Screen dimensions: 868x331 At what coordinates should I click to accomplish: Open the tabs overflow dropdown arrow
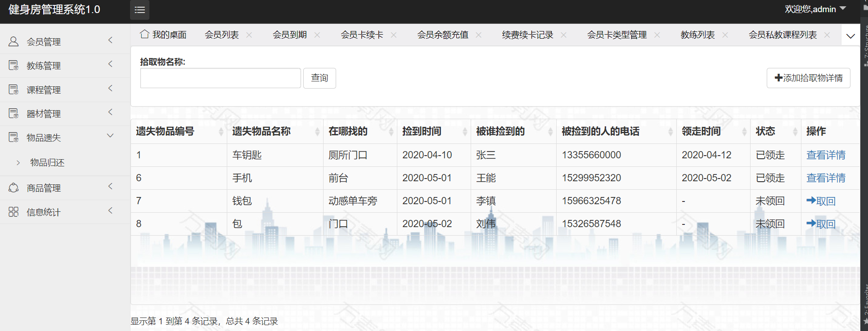tap(850, 36)
